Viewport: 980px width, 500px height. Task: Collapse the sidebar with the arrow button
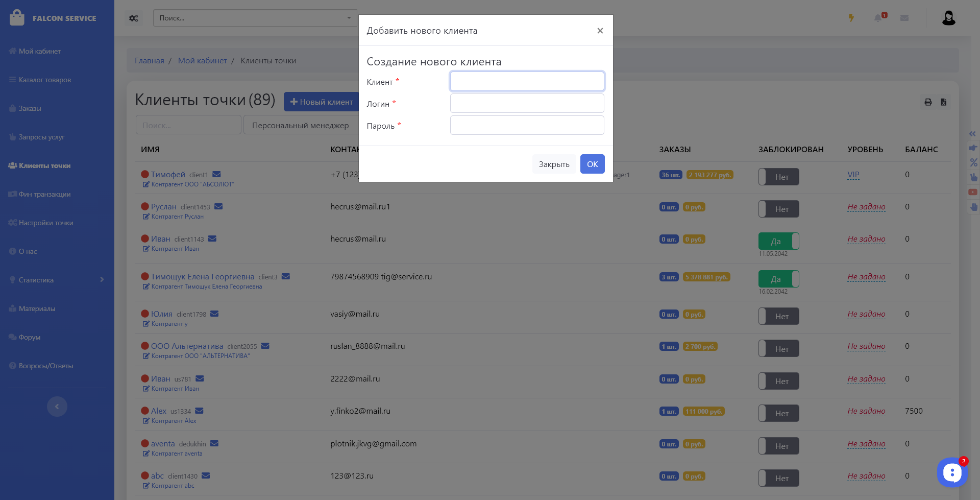[x=57, y=407]
